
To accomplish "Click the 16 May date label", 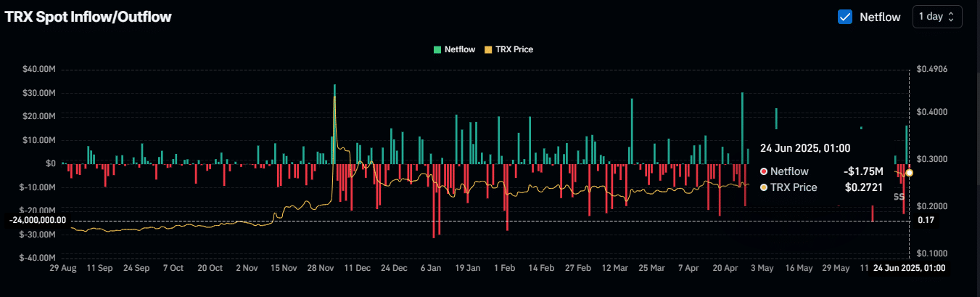I will 799,268.
